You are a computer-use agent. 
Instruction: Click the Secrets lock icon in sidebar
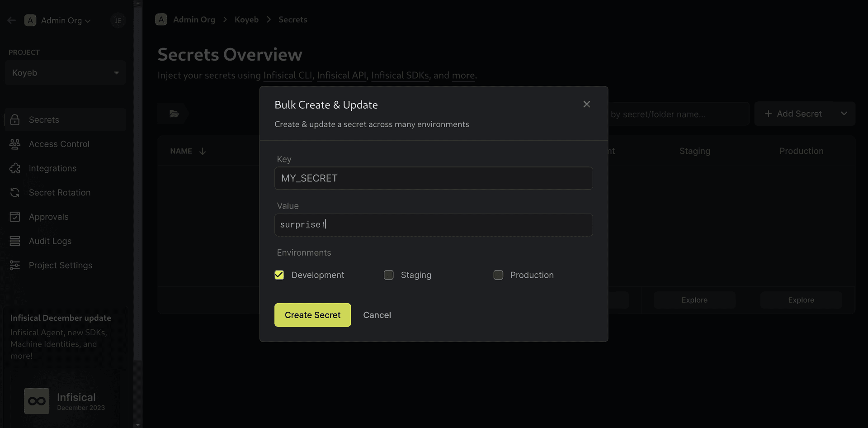(15, 120)
